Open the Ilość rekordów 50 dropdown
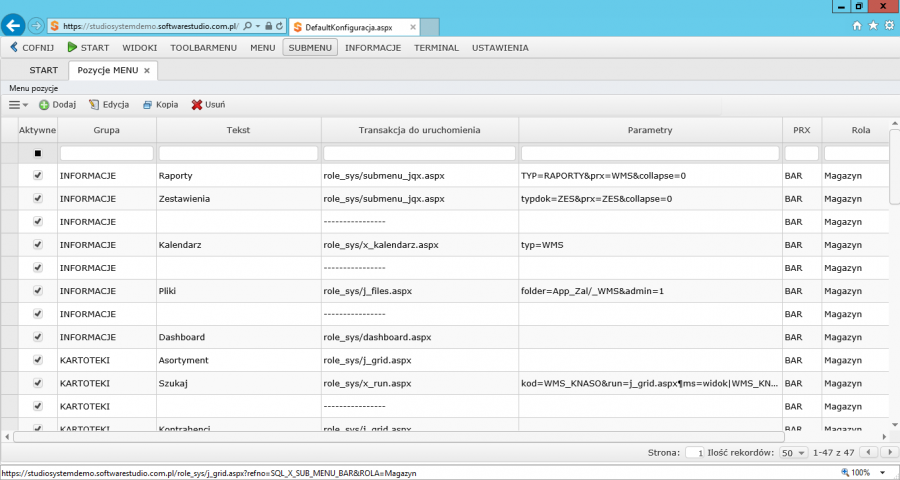Screen dimensions: 900x480 [793, 453]
